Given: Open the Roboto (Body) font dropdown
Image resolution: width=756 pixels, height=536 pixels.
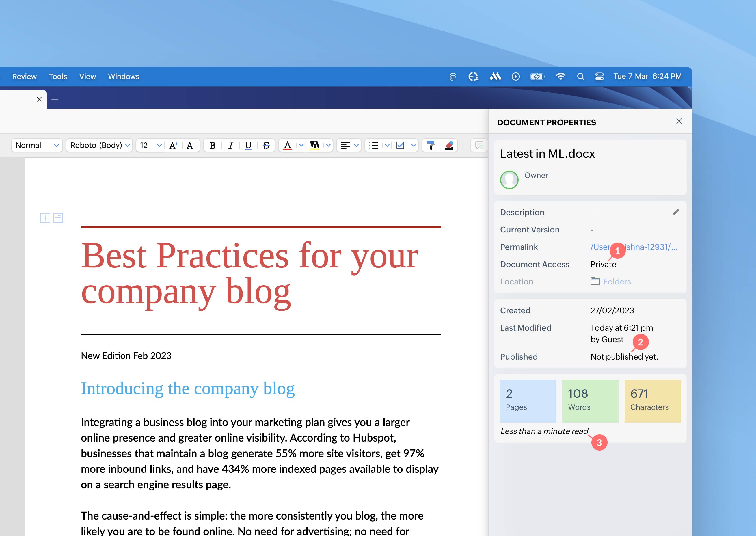Looking at the screenshot, I should click(99, 145).
